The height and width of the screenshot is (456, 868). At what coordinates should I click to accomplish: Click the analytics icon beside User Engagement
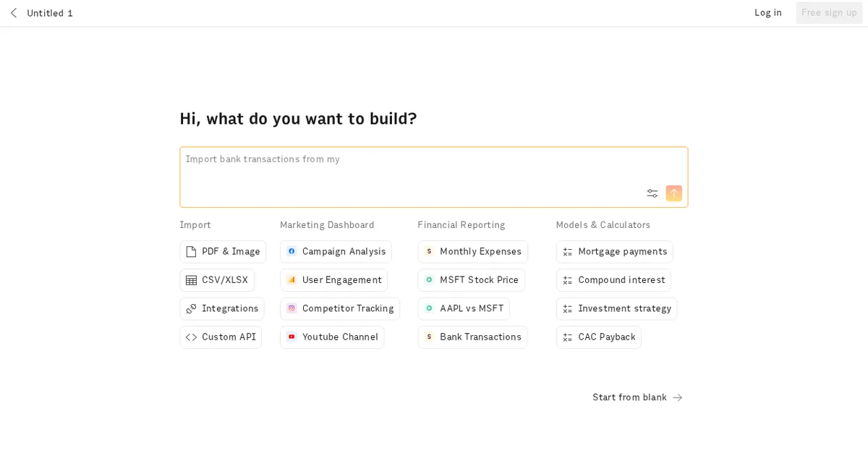292,279
